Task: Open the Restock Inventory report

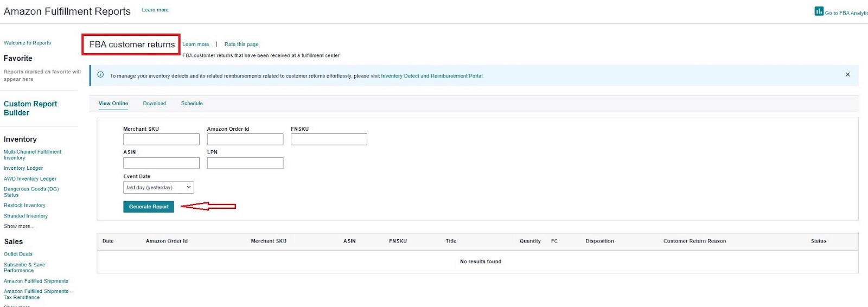Action: pyautogui.click(x=24, y=205)
